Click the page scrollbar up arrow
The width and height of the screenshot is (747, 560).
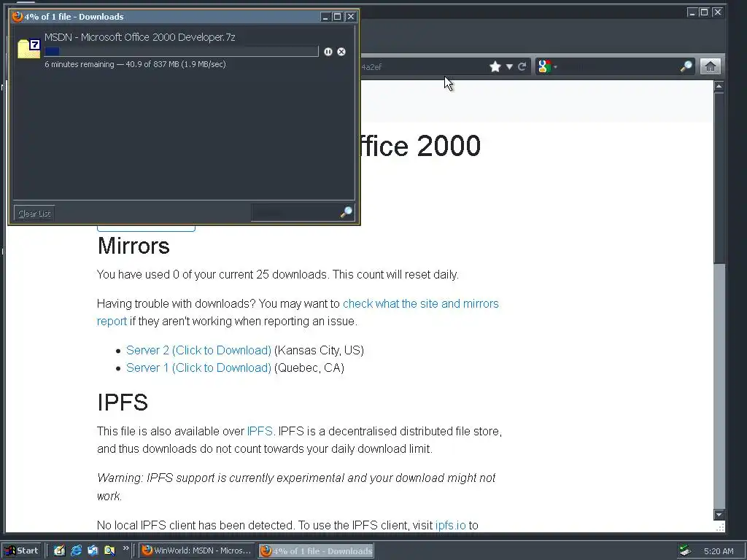719,86
